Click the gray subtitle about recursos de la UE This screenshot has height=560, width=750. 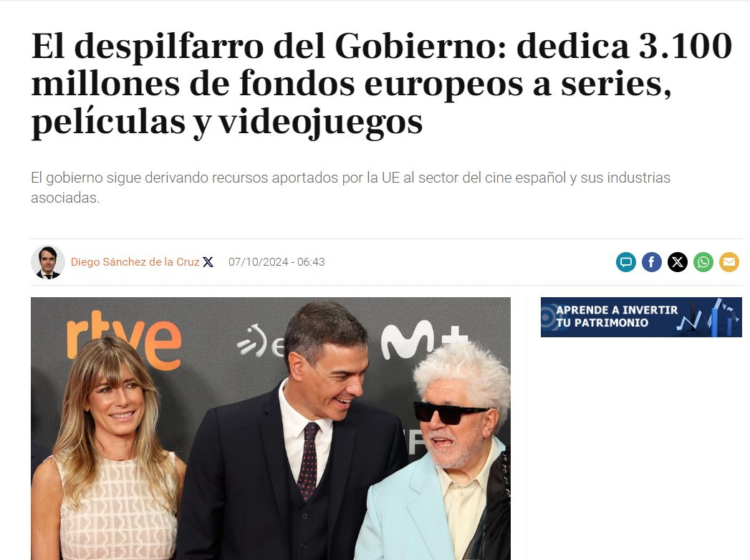tap(350, 188)
